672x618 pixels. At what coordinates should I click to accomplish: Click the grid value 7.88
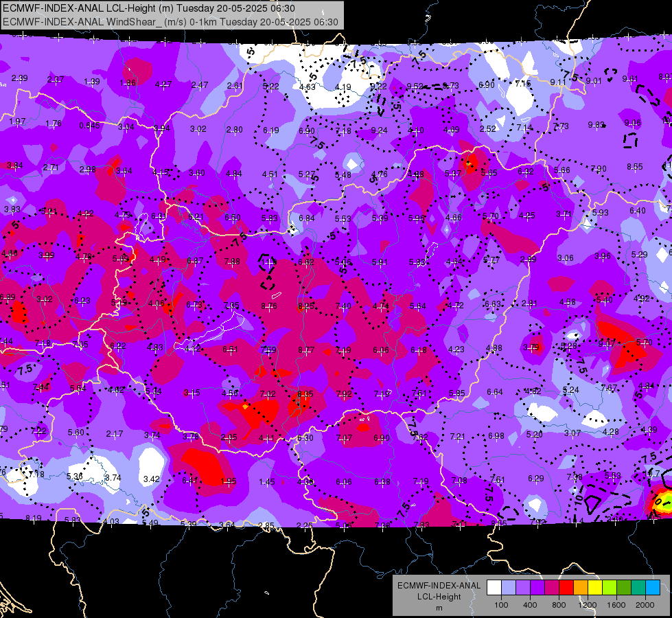coord(232,261)
